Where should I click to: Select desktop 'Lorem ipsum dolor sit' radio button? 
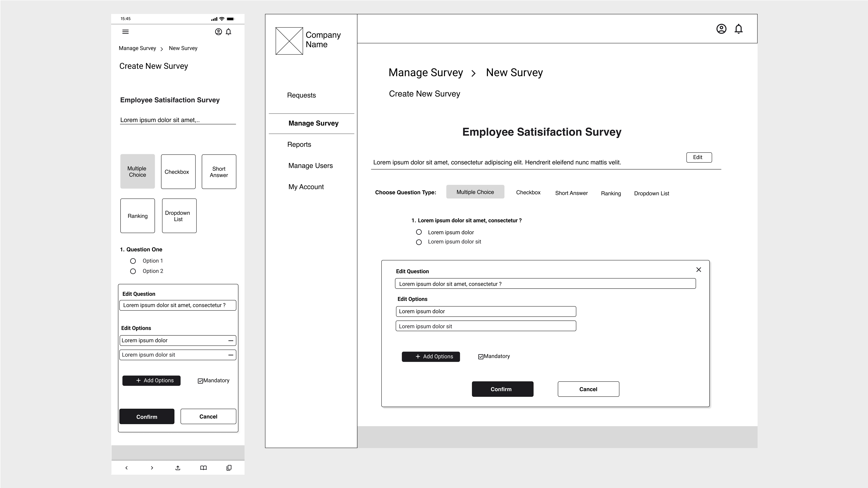pyautogui.click(x=419, y=242)
